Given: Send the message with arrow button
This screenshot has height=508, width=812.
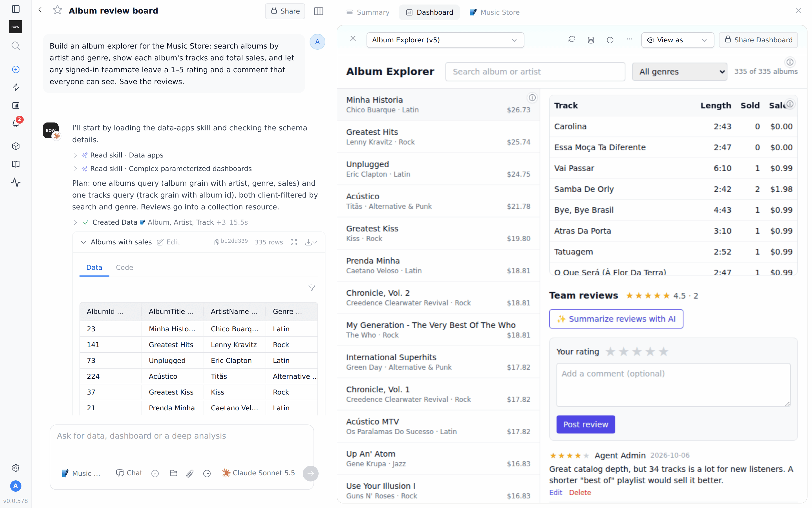Looking at the screenshot, I should pyautogui.click(x=310, y=473).
